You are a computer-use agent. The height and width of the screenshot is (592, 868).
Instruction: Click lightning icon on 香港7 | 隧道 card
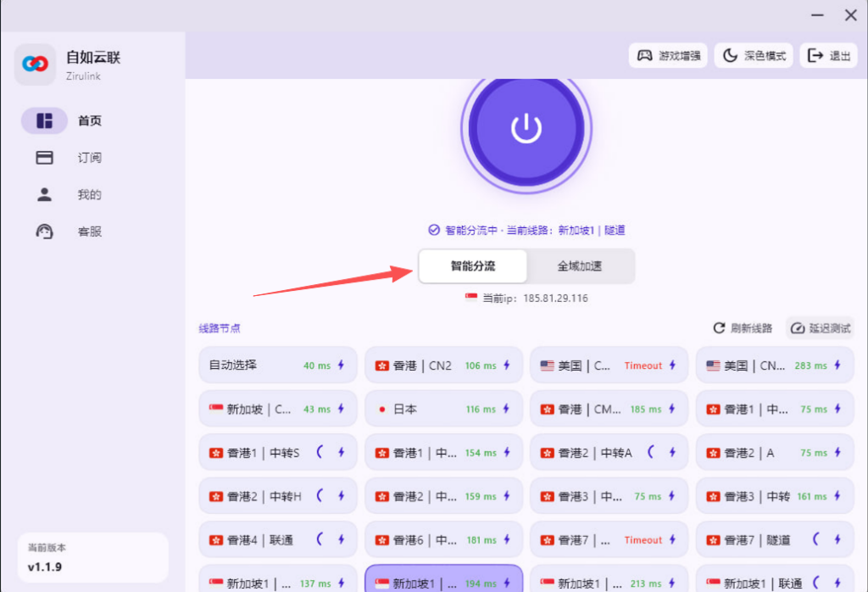[837, 539]
